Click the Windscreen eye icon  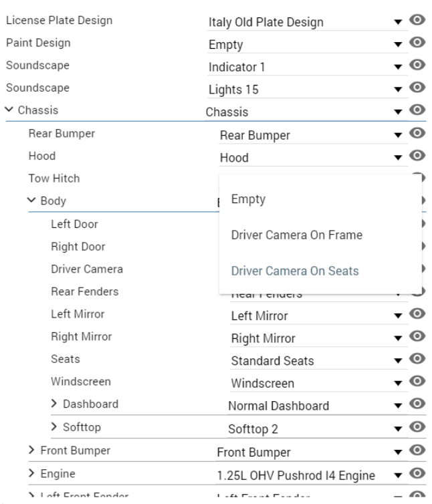coord(417,381)
